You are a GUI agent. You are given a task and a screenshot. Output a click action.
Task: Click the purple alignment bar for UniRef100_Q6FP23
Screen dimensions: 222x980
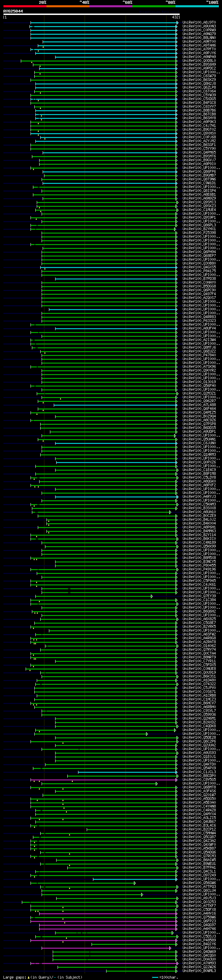[104, 921]
